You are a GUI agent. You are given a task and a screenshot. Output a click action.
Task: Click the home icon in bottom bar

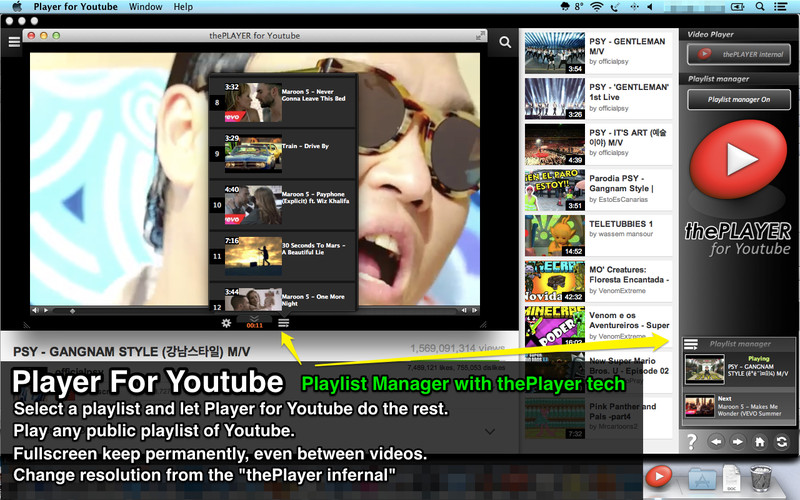[760, 442]
